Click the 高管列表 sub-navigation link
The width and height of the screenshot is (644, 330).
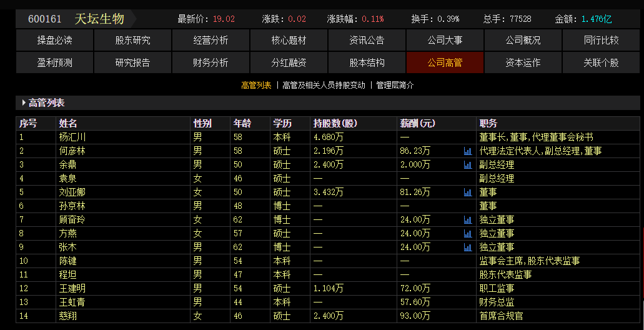click(256, 86)
